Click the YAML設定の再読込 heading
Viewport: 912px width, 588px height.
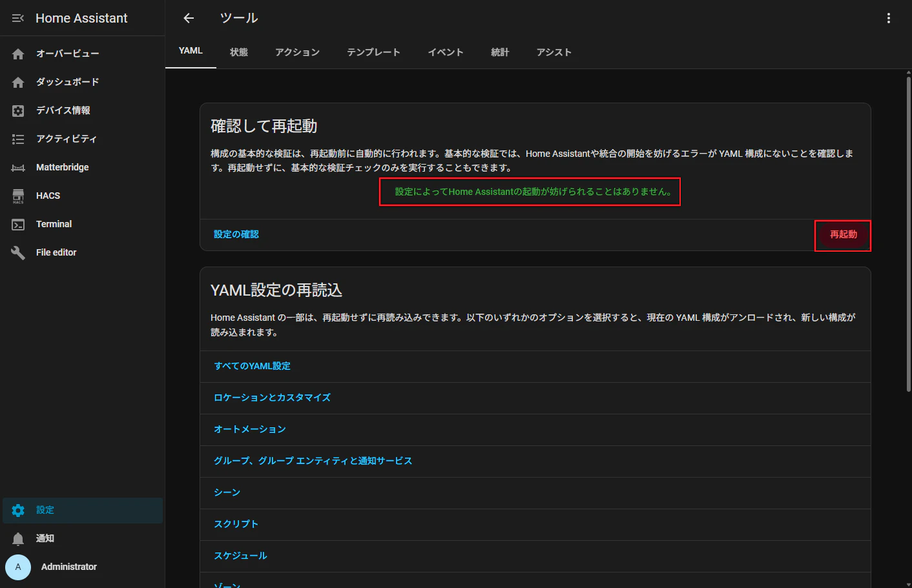click(x=276, y=290)
